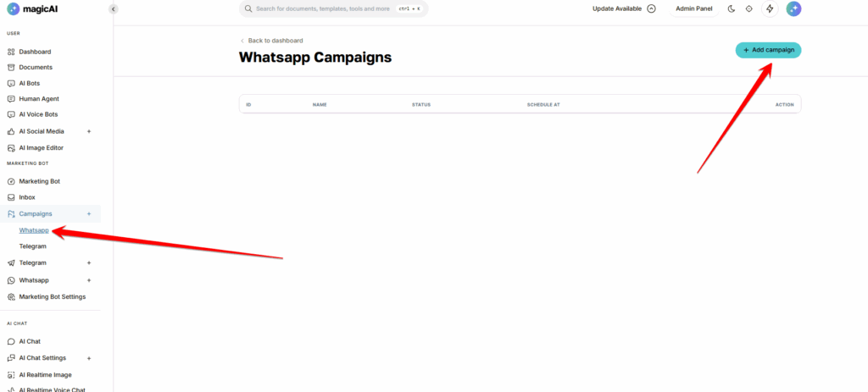Expand the AI Social Media plus
Screen dimensions: 868x392
coord(89,131)
